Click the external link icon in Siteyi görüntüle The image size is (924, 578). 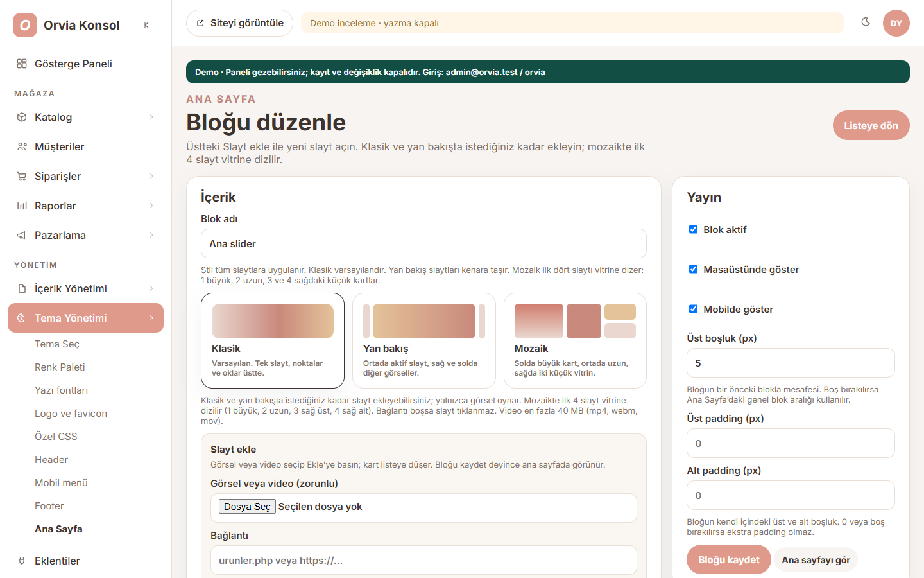pos(200,23)
